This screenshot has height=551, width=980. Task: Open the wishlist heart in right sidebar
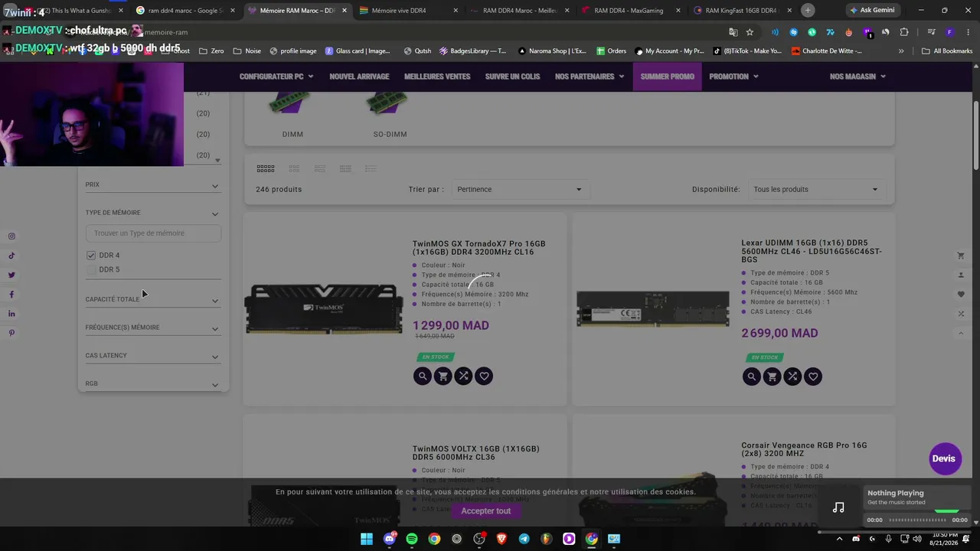(x=961, y=295)
